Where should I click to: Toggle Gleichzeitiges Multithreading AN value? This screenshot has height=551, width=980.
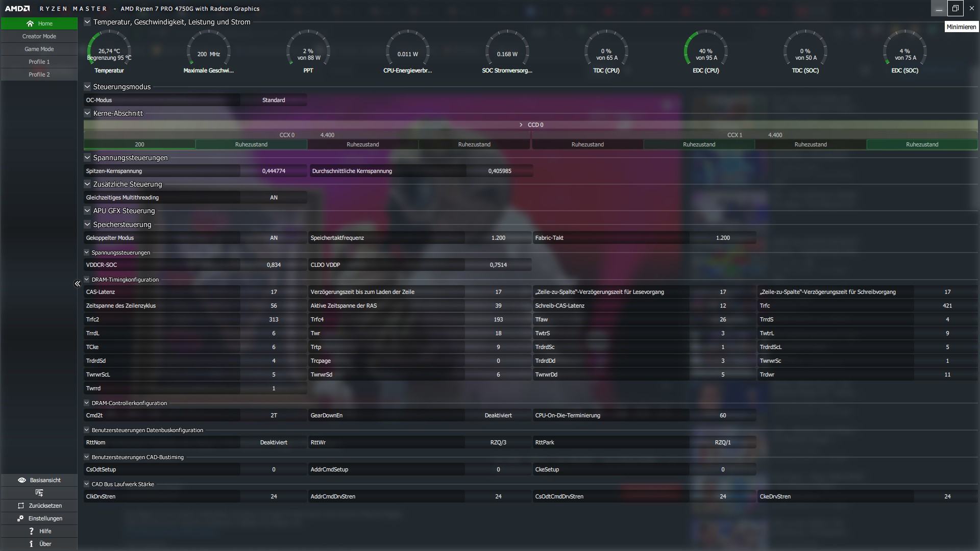[x=274, y=197]
